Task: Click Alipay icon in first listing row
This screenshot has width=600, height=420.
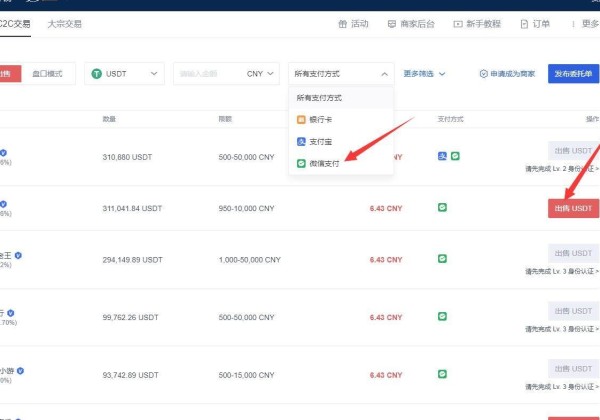Action: pos(442,156)
